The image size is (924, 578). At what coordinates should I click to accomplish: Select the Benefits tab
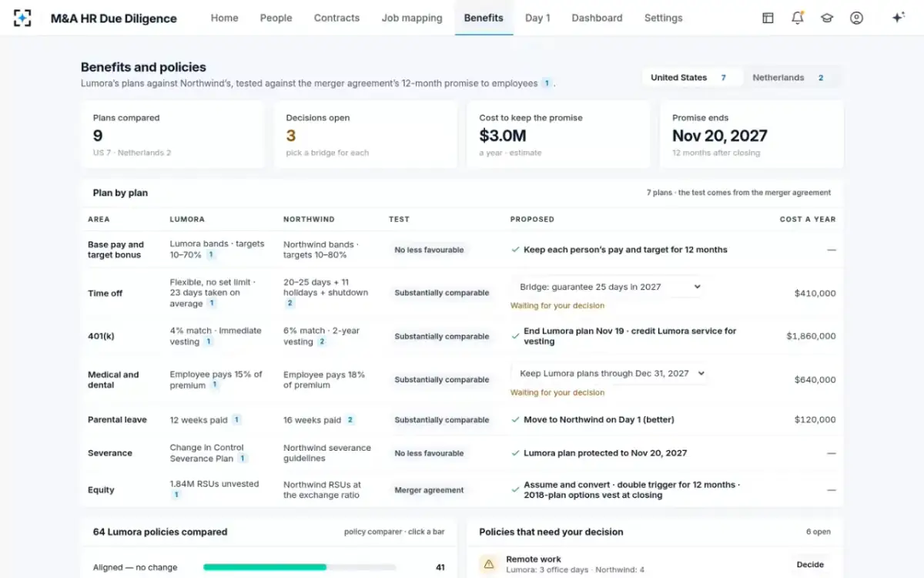coord(484,18)
